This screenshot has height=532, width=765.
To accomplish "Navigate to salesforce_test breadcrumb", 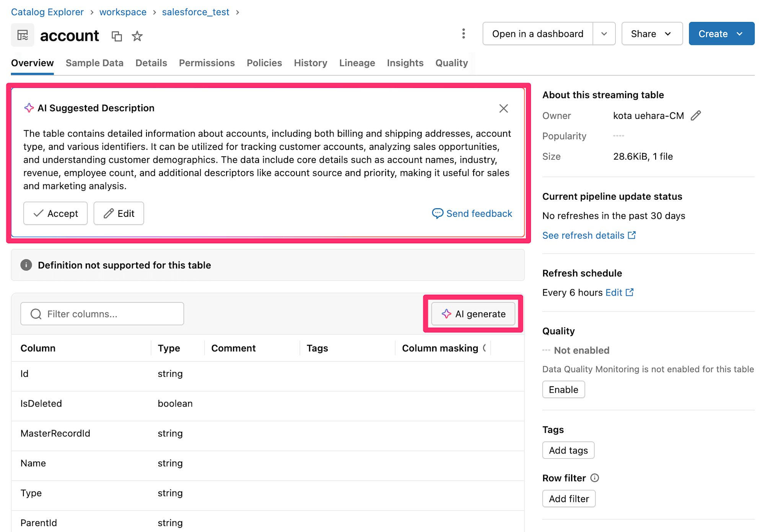I will [x=195, y=12].
